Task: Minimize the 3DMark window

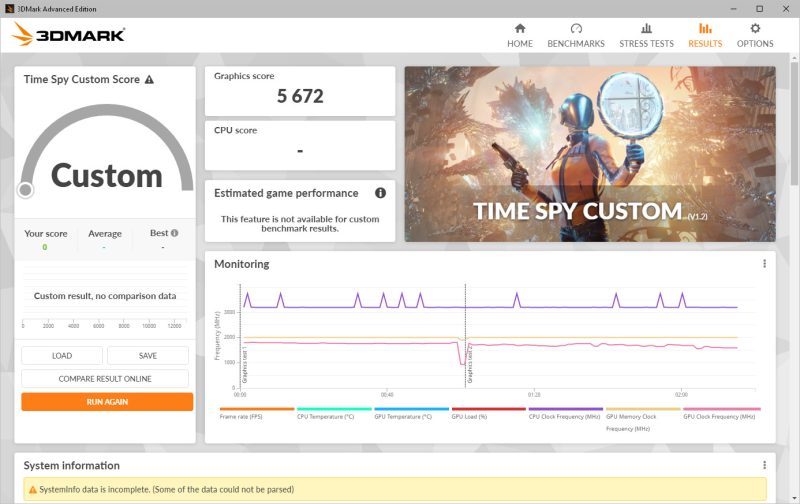Action: tap(733, 9)
